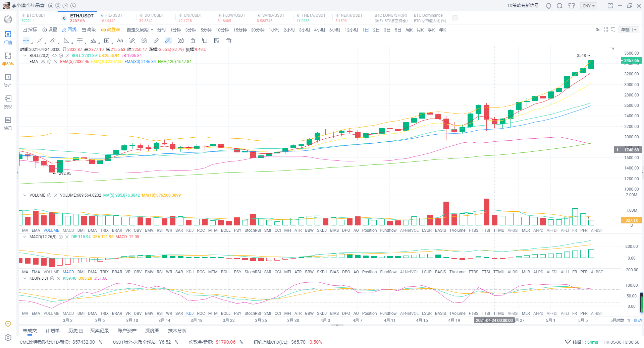Select the parallel channel drawing tool
The width and height of the screenshot is (644, 348).
(53, 41)
